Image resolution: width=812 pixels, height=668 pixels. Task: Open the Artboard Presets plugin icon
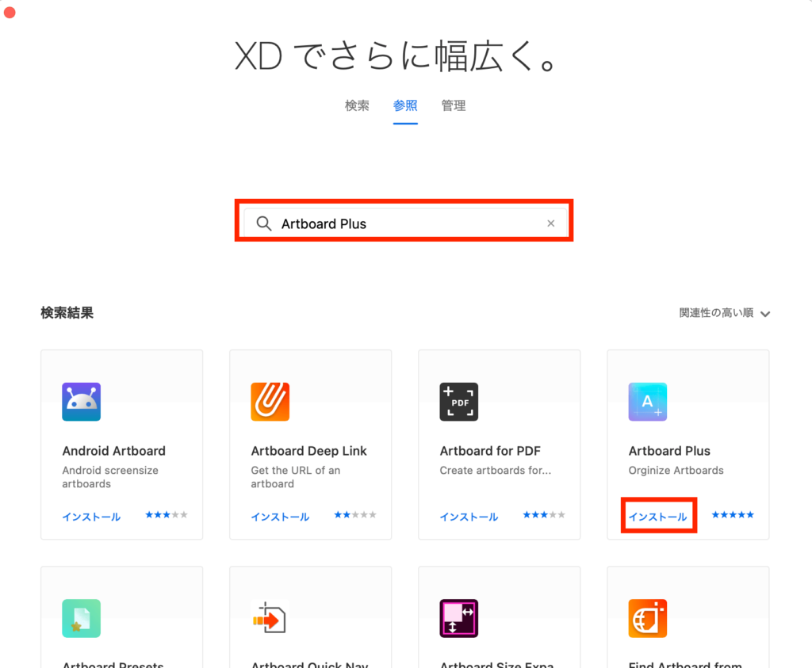pyautogui.click(x=82, y=618)
